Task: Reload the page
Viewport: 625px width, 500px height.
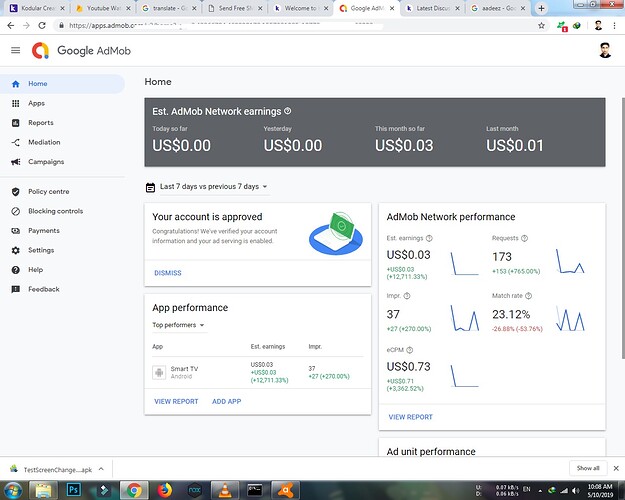Action: (x=42, y=26)
